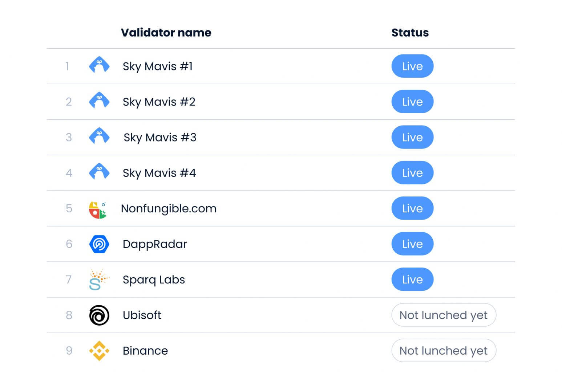Select the DappRadar validator name
Viewport: 562px width, 392px height.
pyautogui.click(x=155, y=244)
